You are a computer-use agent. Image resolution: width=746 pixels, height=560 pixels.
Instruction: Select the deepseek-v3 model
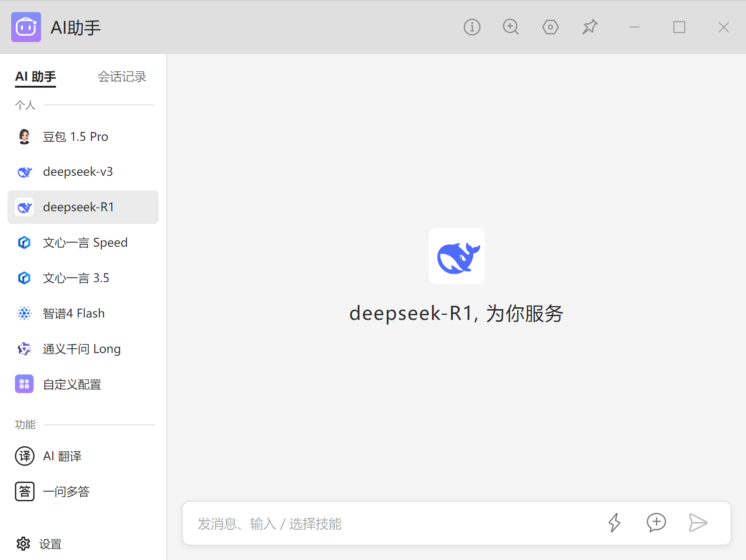(x=83, y=172)
